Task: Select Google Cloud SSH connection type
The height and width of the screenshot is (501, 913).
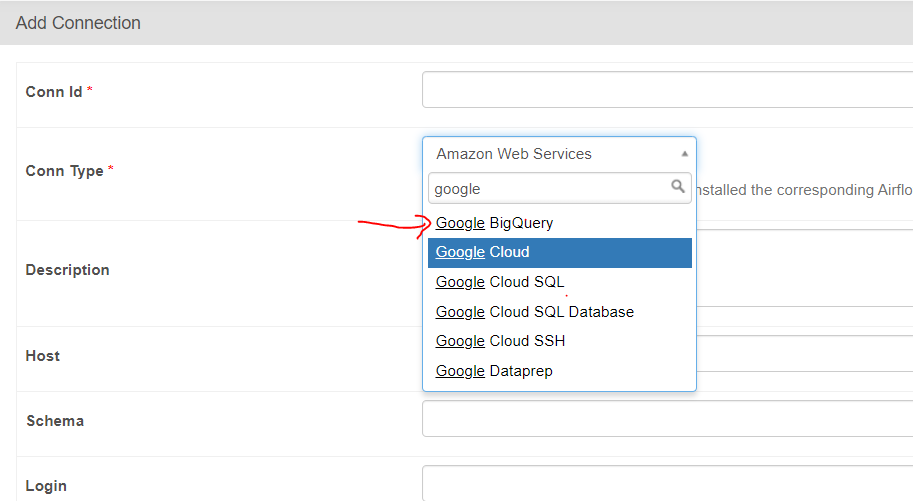Action: coord(500,341)
